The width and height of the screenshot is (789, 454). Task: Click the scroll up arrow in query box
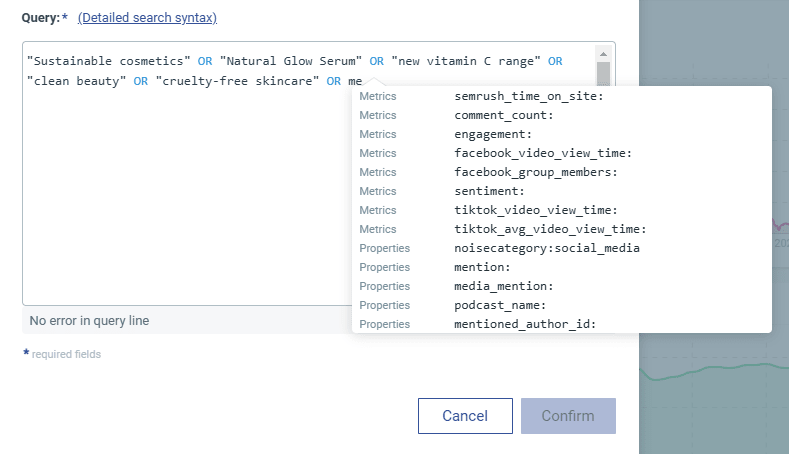pos(603,52)
